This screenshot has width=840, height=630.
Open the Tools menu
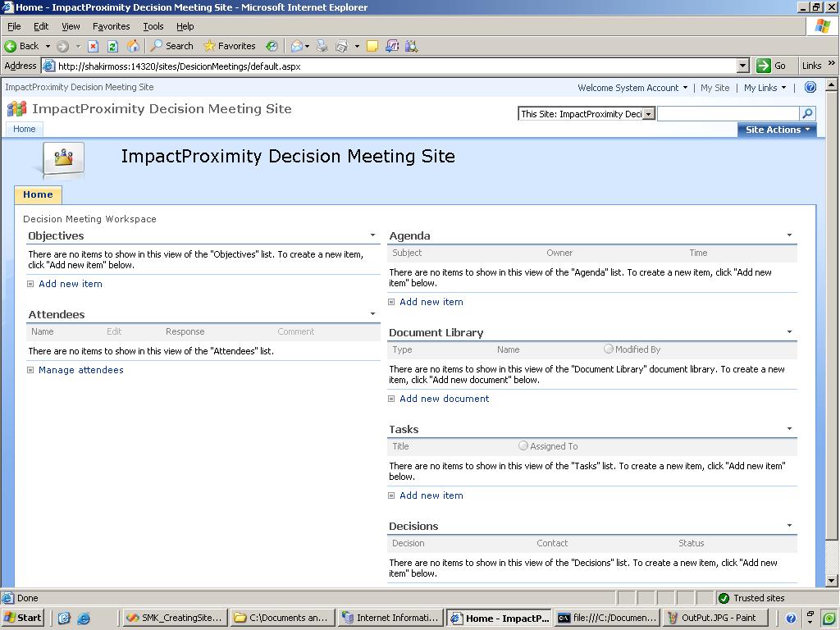click(x=153, y=26)
